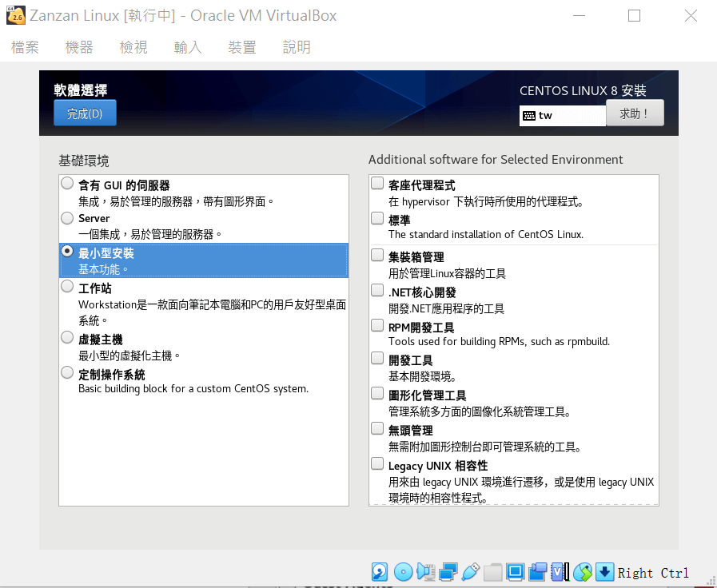
Task: Minimize the VirtualBox window
Action: [579, 15]
